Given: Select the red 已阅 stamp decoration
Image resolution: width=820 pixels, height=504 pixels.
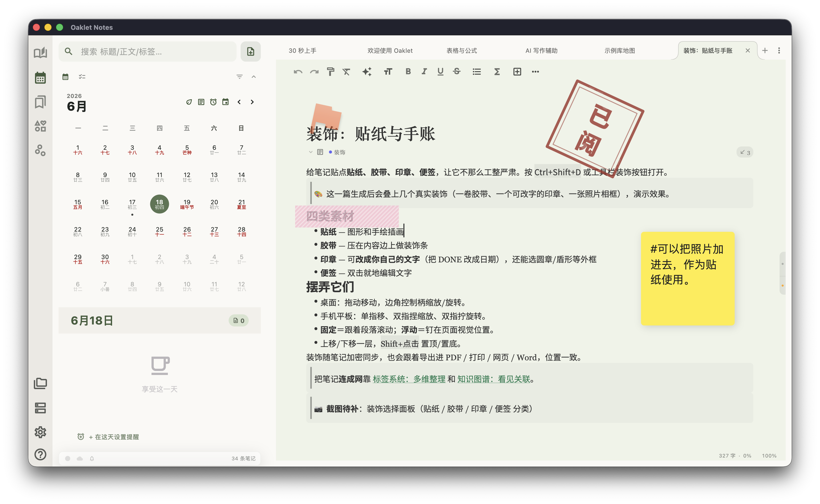Looking at the screenshot, I should click(595, 129).
